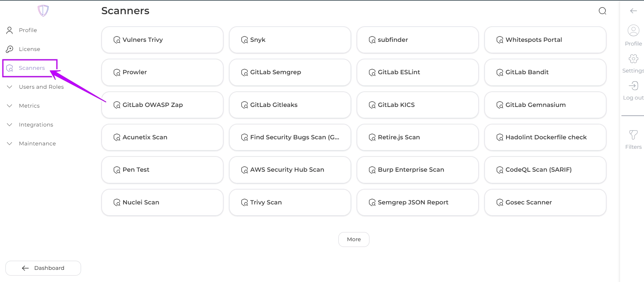Choose the Gosec Scanner card

(x=545, y=202)
